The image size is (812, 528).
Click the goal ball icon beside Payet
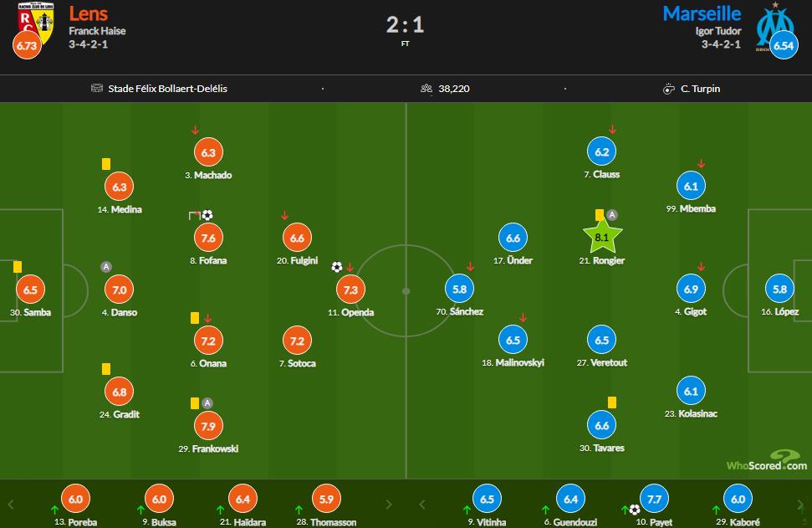635,509
